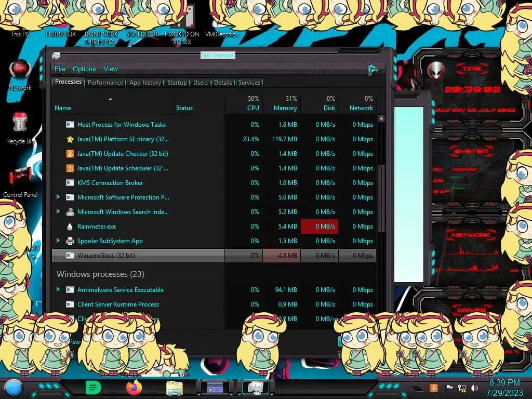532x399 pixels.
Task: Select the KMS Connection Broker process name
Action: click(x=110, y=182)
